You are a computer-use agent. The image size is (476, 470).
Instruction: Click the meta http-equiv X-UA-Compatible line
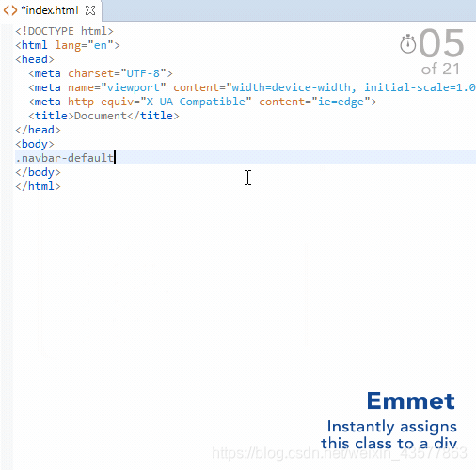(202, 102)
